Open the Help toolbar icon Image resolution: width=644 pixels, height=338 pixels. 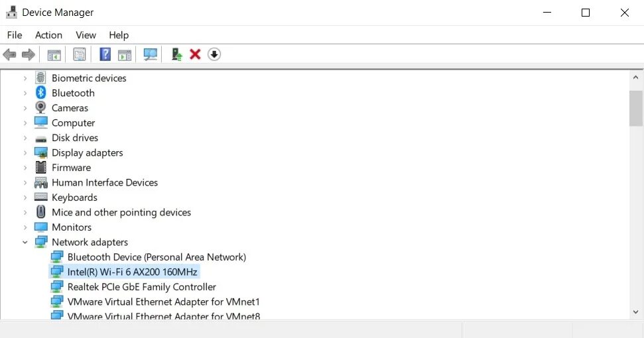[105, 54]
